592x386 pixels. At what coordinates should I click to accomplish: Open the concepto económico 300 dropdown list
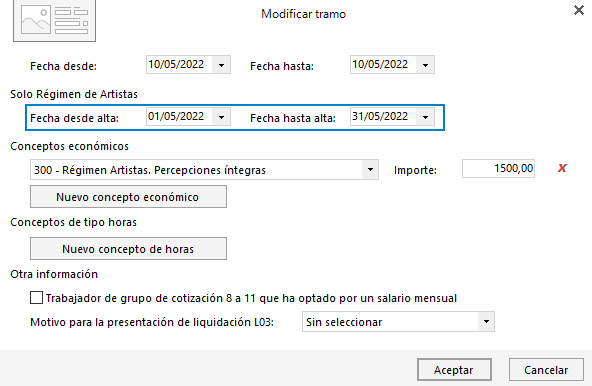370,170
